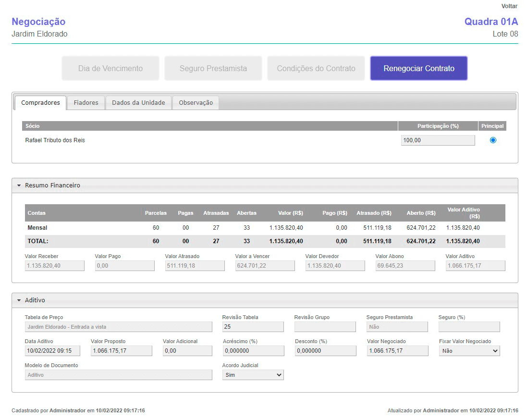This screenshot has width=527, height=420.
Task: Switch to the Compradores tab
Action: [40, 102]
